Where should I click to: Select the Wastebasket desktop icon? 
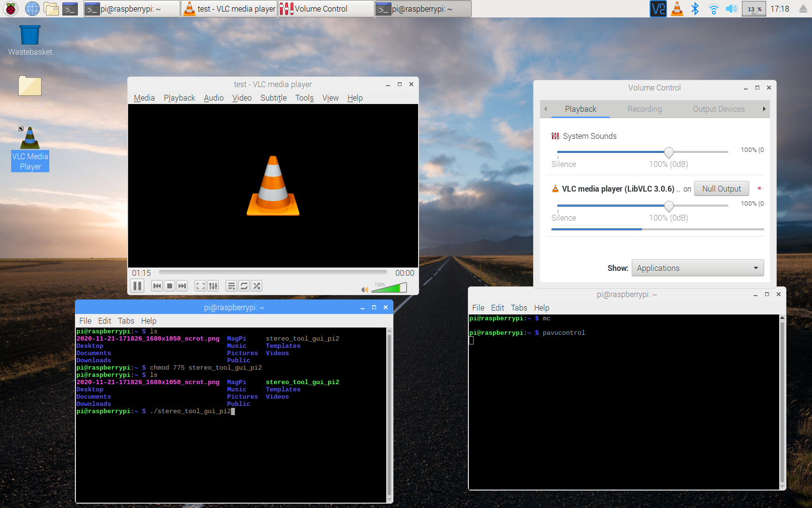pos(30,41)
